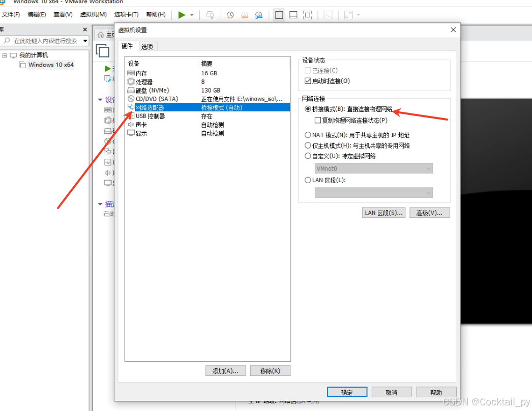
Task: Open the power options dropdown arrow
Action: click(192, 15)
